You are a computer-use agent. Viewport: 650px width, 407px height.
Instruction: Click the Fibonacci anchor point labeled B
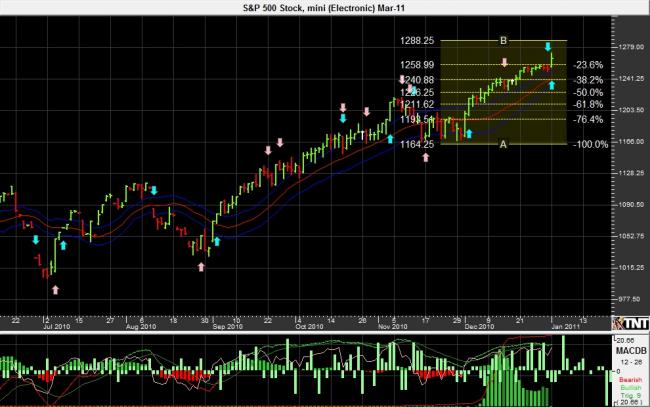[503, 41]
